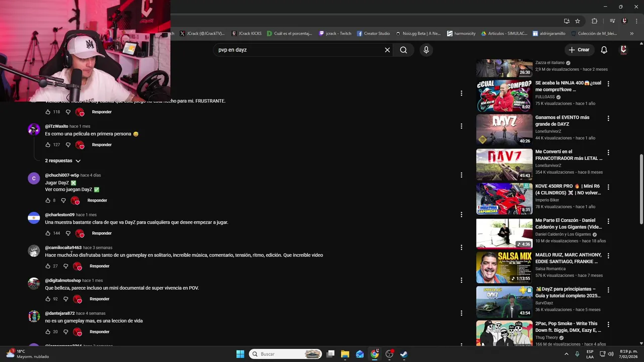Open the harmonicity bookmark
644x362 pixels.
(x=461, y=34)
